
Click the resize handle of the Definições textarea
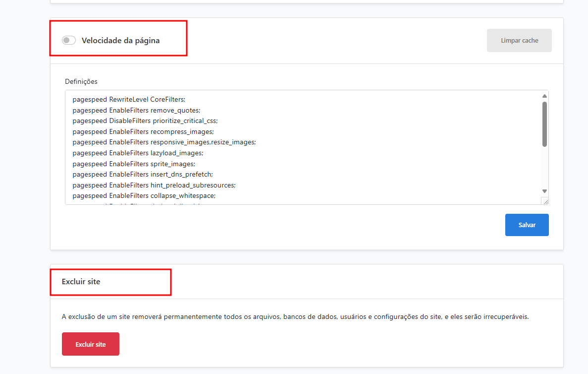[545, 201]
